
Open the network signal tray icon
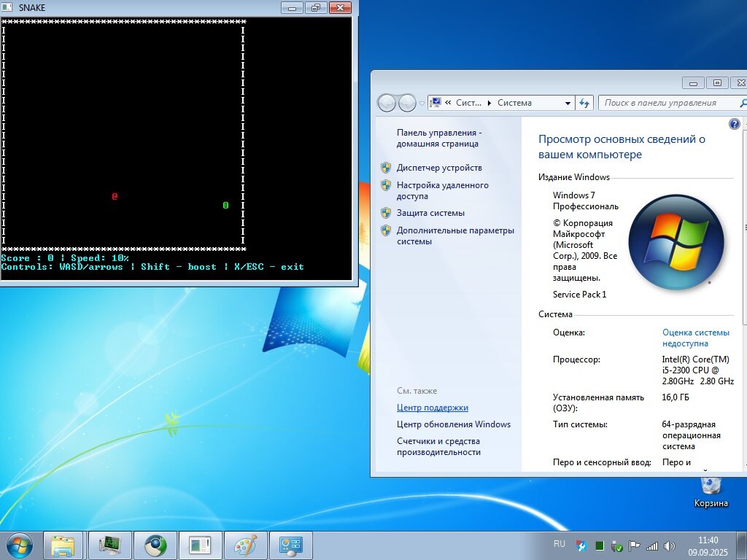651,545
